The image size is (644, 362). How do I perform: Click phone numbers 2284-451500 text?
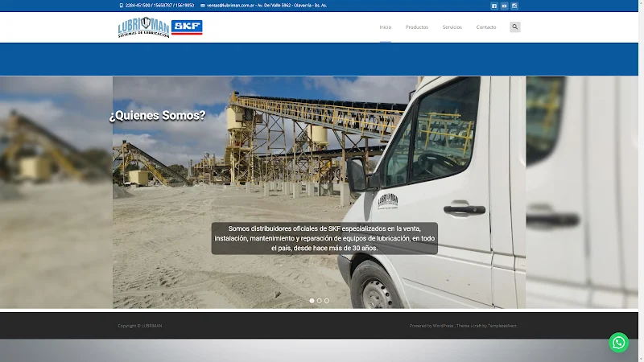point(159,6)
